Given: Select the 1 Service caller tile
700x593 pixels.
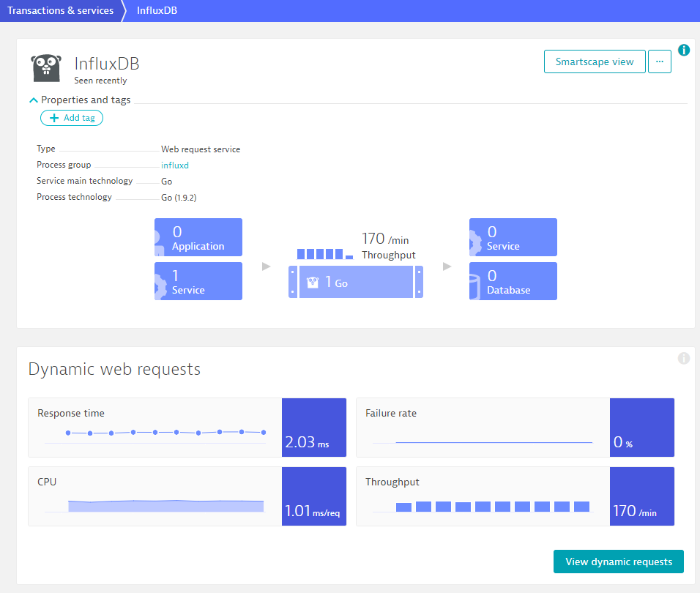Looking at the screenshot, I should click(x=198, y=280).
